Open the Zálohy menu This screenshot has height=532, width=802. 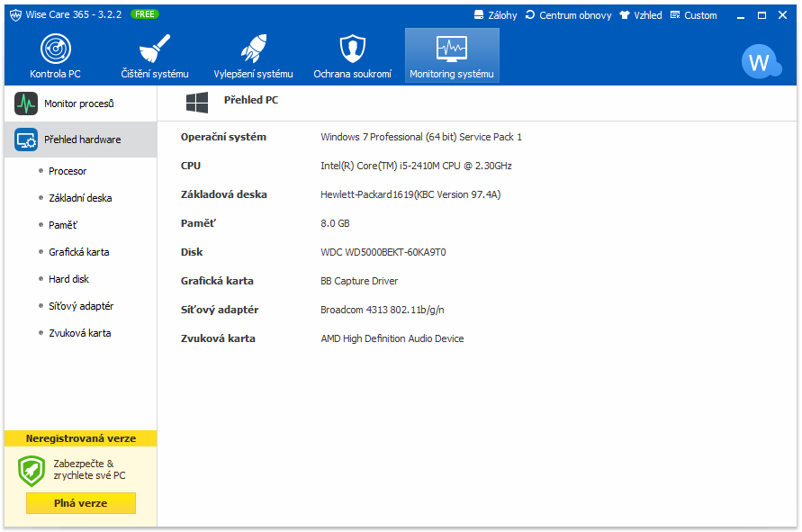point(495,14)
